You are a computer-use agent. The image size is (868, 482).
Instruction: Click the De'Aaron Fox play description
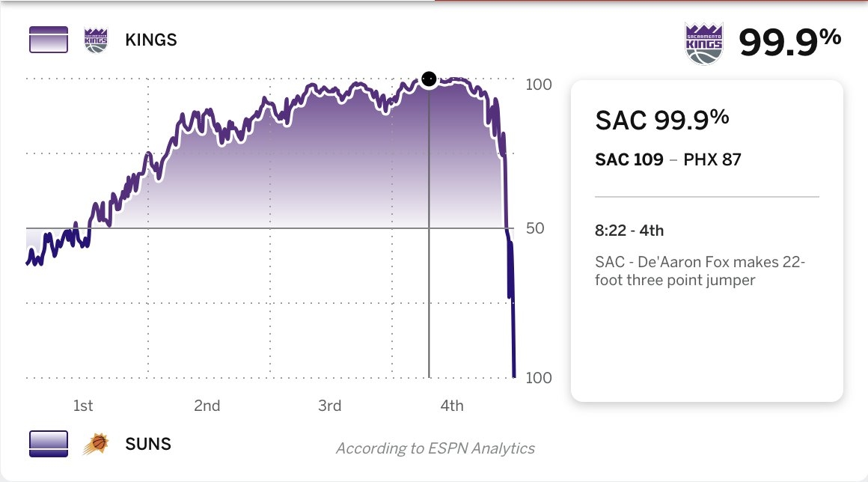[x=700, y=271]
